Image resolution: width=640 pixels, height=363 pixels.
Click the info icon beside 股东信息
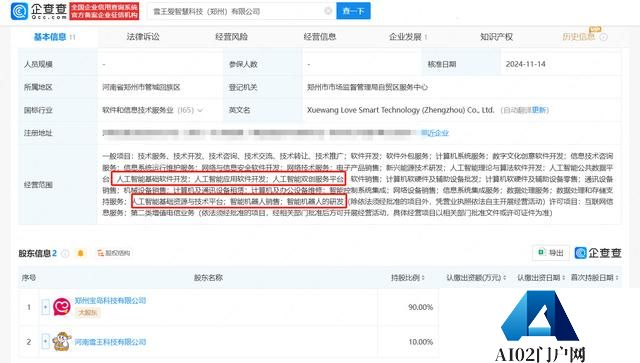coord(65,254)
